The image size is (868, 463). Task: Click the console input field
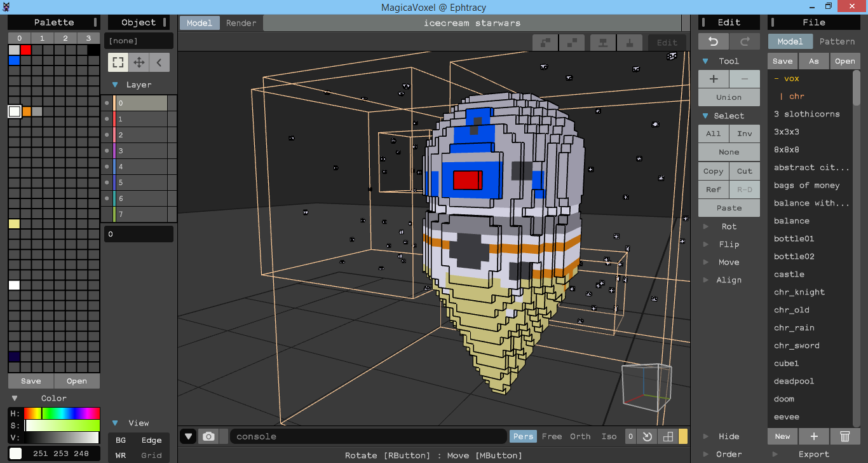click(x=368, y=436)
